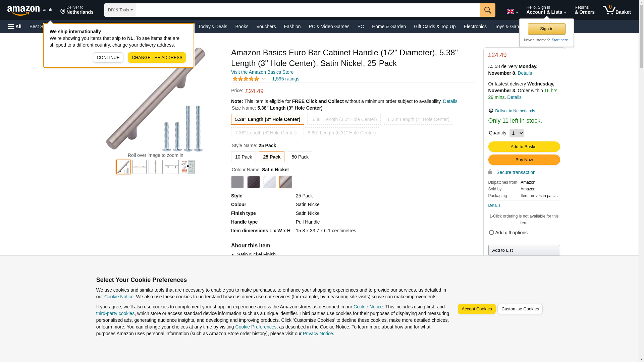644x362 pixels.
Task: Expand the Add to List dropdown
Action: point(524,250)
